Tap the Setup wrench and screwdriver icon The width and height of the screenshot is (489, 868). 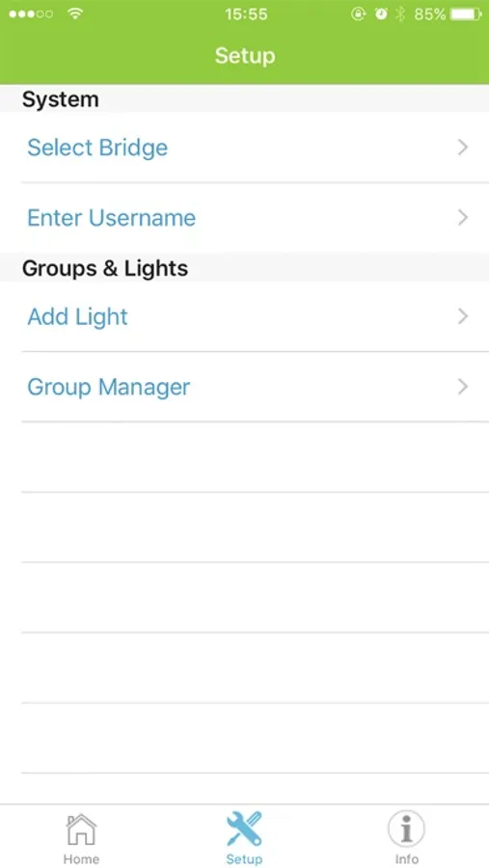pos(244,828)
